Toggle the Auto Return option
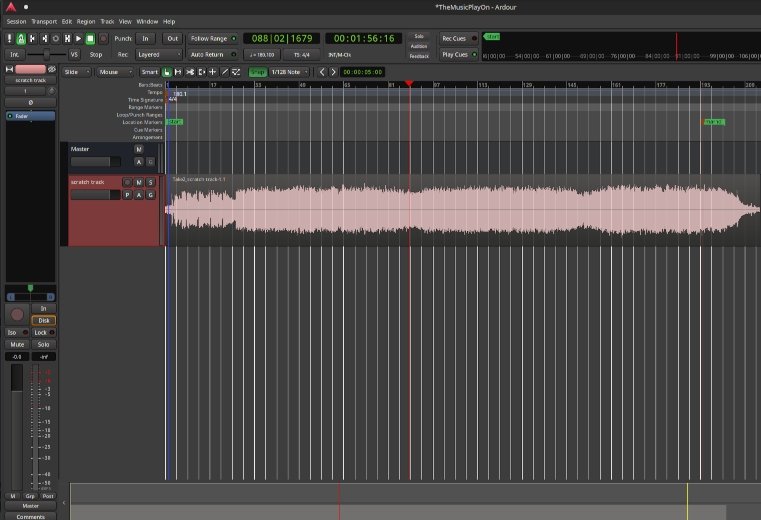The image size is (761, 520). 213,54
